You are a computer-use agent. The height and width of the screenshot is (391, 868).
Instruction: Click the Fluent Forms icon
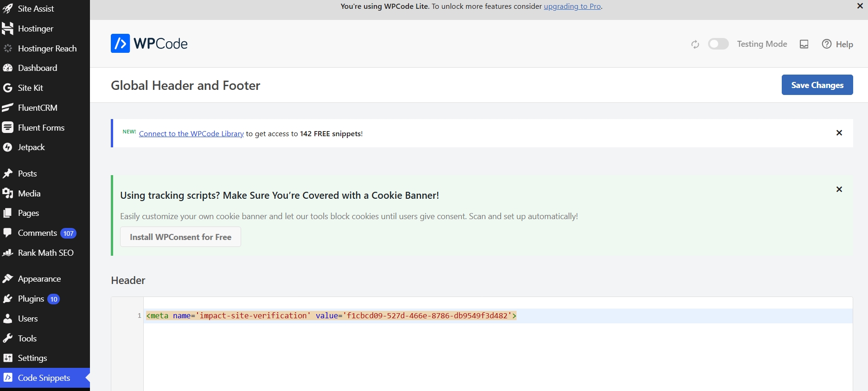[x=7, y=127]
